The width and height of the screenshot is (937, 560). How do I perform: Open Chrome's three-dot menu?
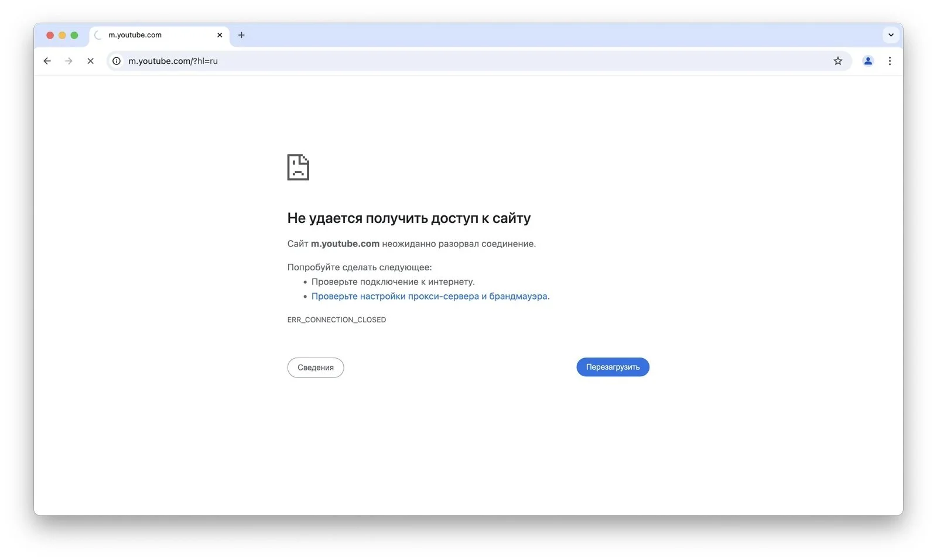[x=890, y=61]
